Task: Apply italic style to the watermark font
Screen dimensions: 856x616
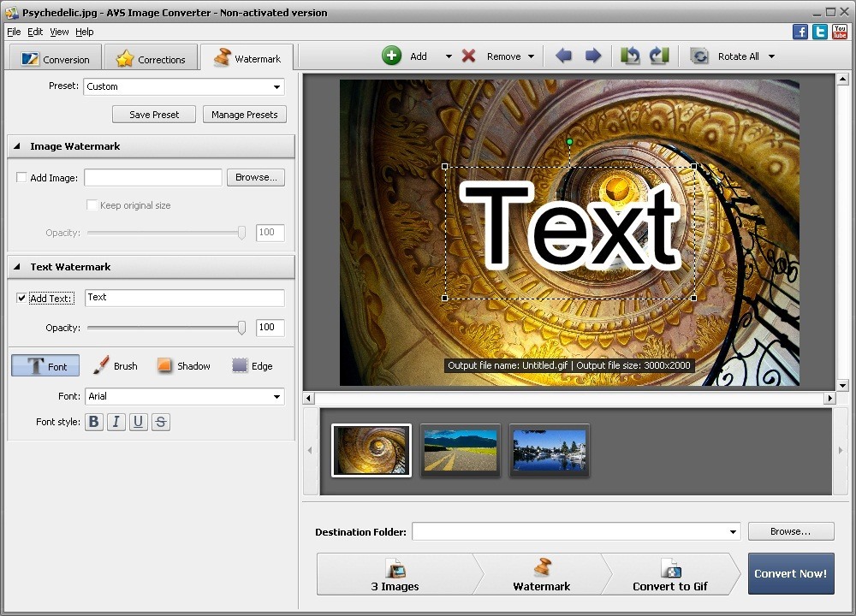Action: (x=116, y=422)
